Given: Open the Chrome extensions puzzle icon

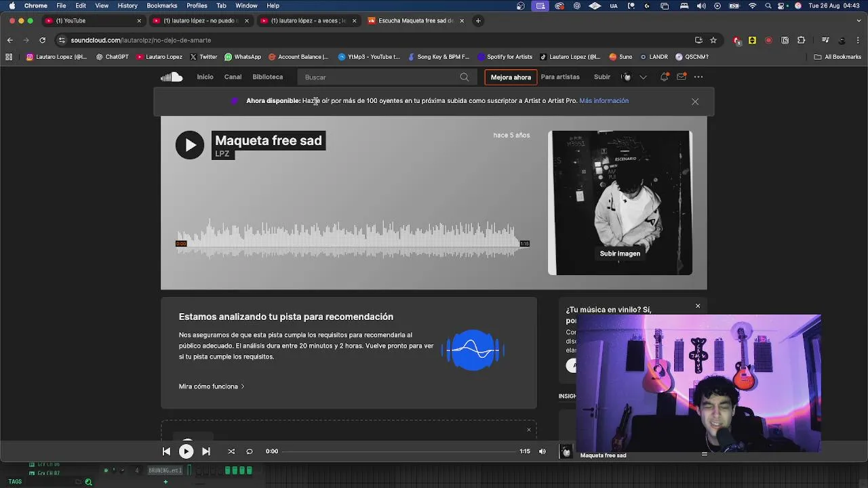Looking at the screenshot, I should coord(802,40).
